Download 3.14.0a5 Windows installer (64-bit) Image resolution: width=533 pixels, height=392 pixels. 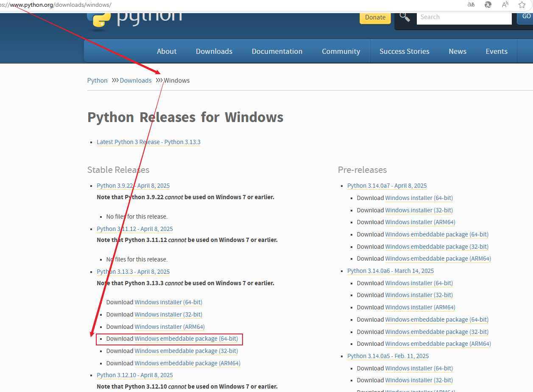[x=419, y=368]
